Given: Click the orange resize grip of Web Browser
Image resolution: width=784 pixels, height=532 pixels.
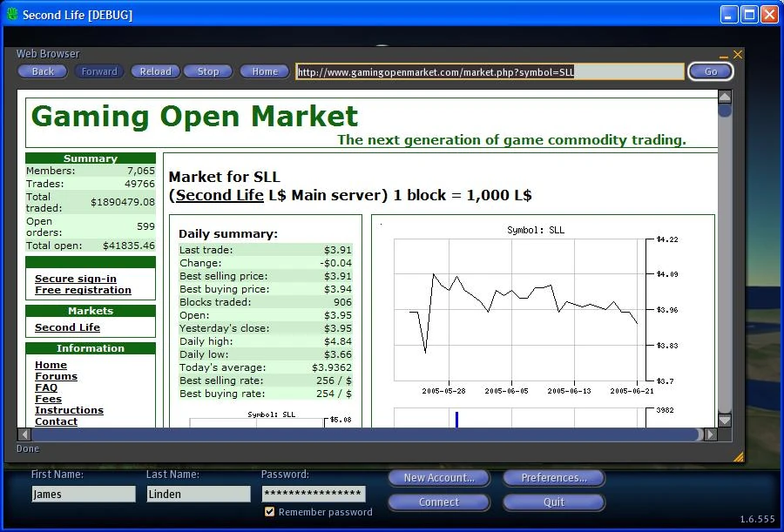Looking at the screenshot, I should click(x=738, y=456).
